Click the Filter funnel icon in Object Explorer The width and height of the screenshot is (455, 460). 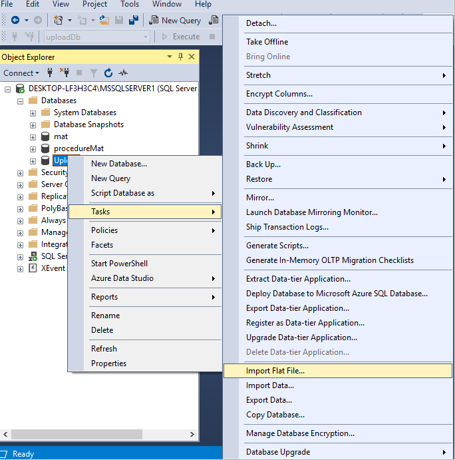click(x=94, y=73)
